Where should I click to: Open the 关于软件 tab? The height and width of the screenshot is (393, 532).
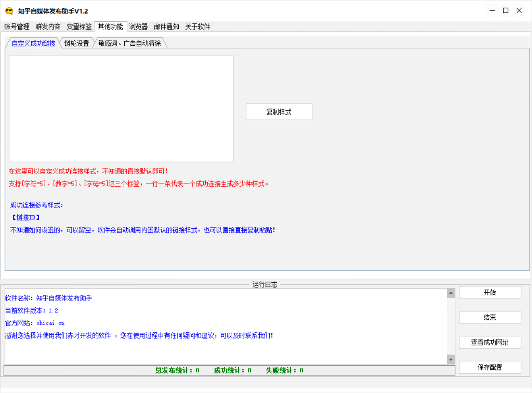(x=198, y=27)
